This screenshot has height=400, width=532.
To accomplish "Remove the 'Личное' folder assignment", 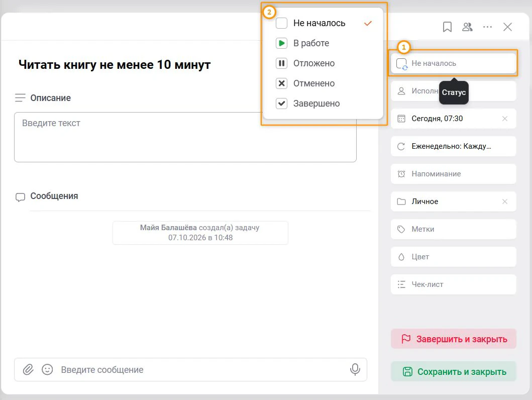I will point(504,202).
